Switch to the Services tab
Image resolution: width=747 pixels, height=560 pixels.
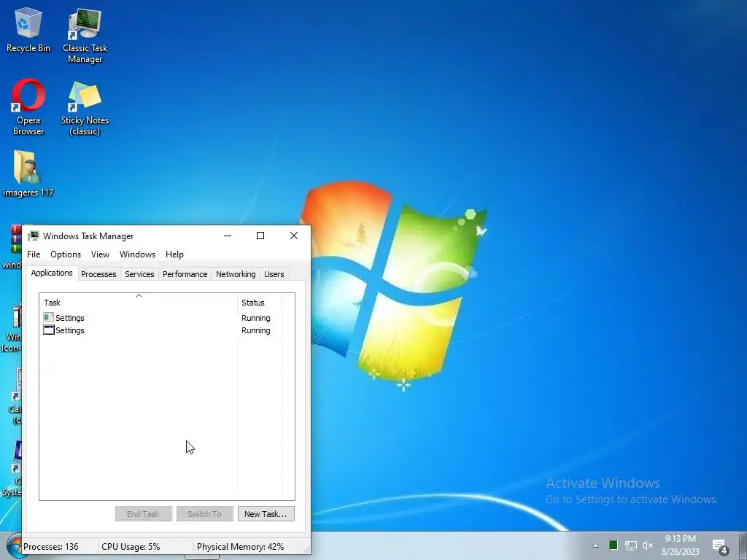139,274
